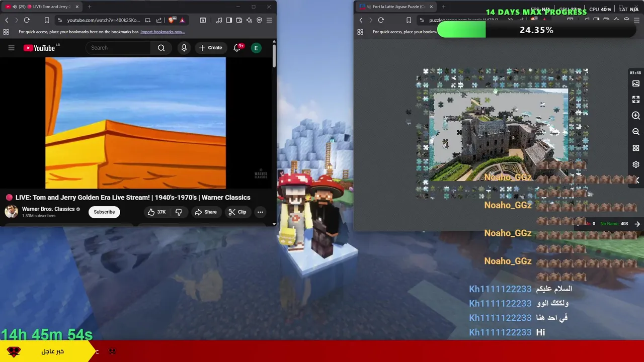Reload the YouTube page
Image resolution: width=644 pixels, height=362 pixels.
click(27, 20)
